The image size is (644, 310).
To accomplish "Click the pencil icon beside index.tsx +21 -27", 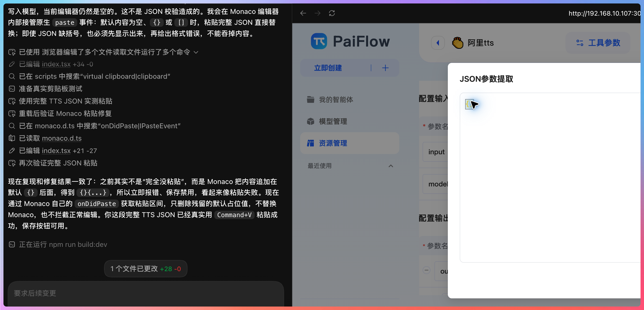I will (12, 151).
